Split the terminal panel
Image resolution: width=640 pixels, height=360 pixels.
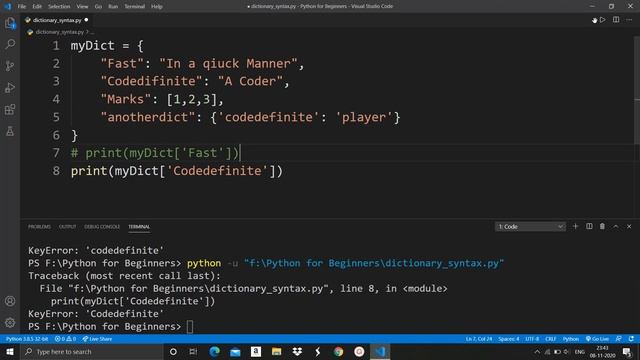coord(589,226)
